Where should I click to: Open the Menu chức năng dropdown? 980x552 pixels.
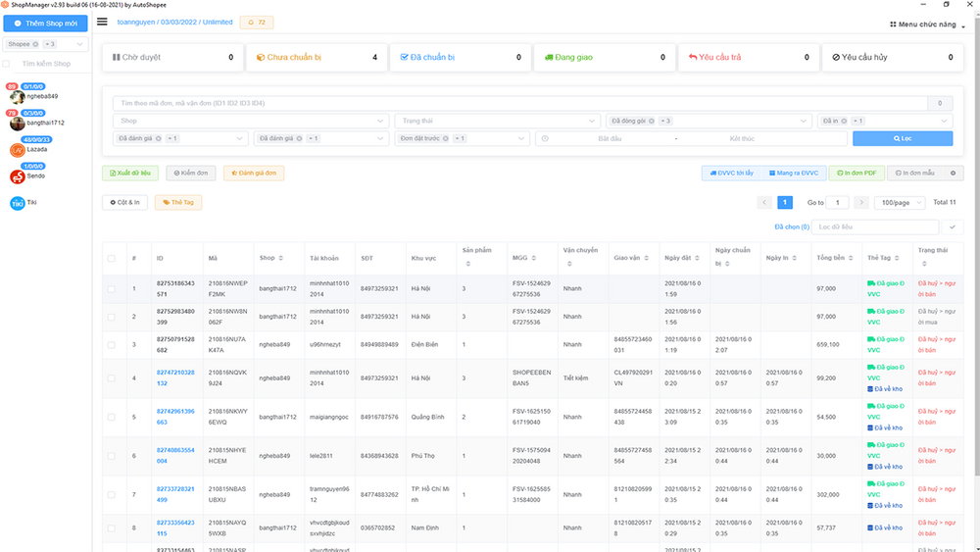922,25
